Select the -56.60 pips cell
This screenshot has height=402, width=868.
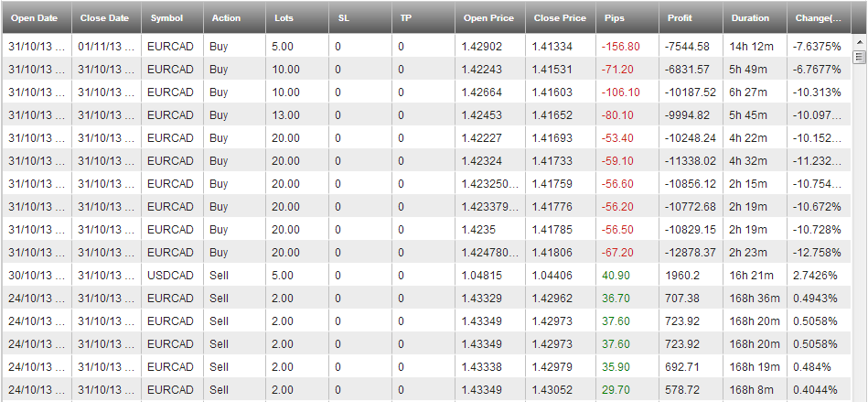click(617, 183)
